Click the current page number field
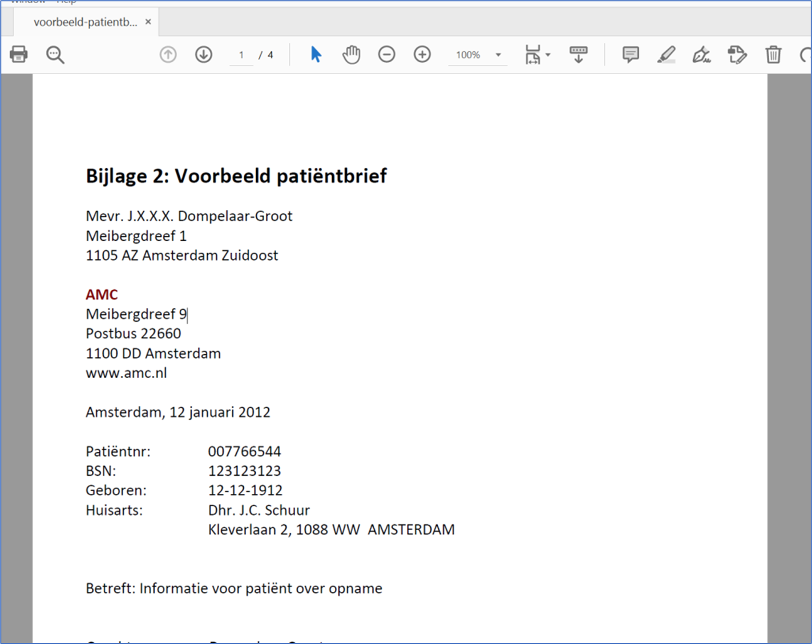 coord(241,55)
